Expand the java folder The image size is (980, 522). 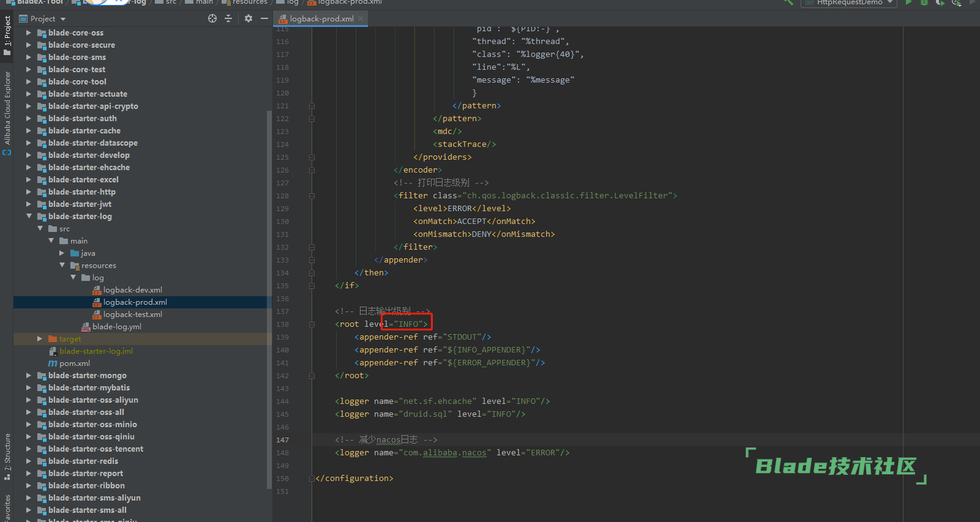(62, 253)
